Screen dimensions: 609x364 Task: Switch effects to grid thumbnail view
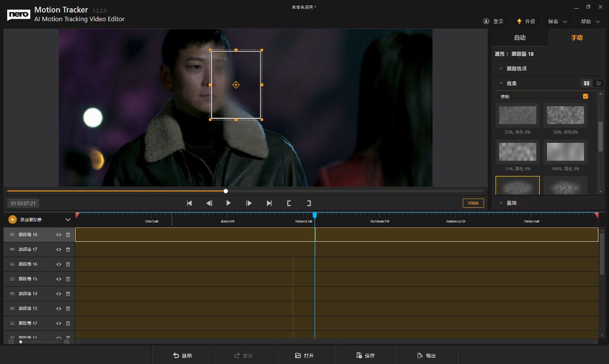point(586,83)
